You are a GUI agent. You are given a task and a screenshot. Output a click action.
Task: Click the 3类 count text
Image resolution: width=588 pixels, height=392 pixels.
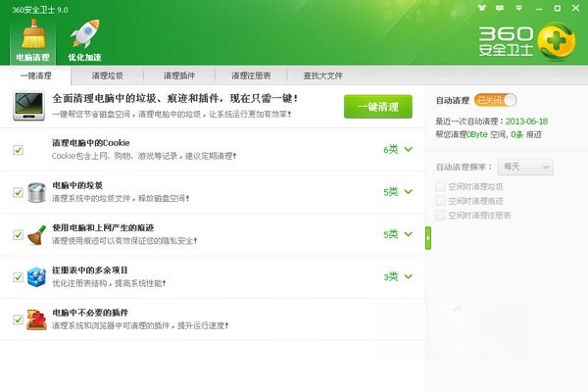391,276
